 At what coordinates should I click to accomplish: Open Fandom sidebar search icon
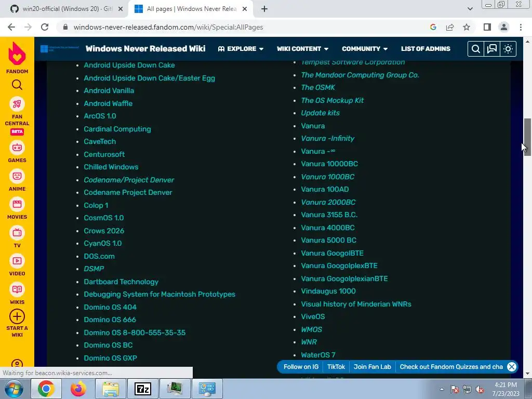tap(17, 85)
